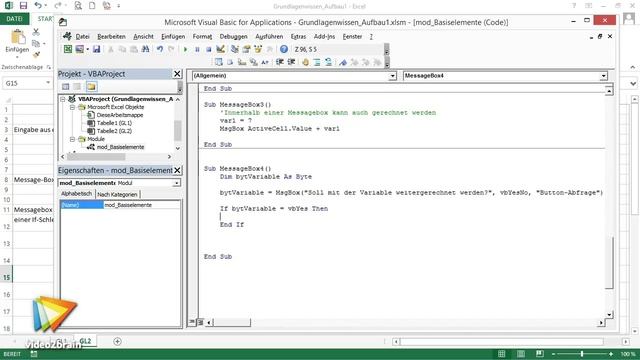Click List Properties/Methods icon in Edit toolbar
The image size is (640, 360).
coord(219,62)
